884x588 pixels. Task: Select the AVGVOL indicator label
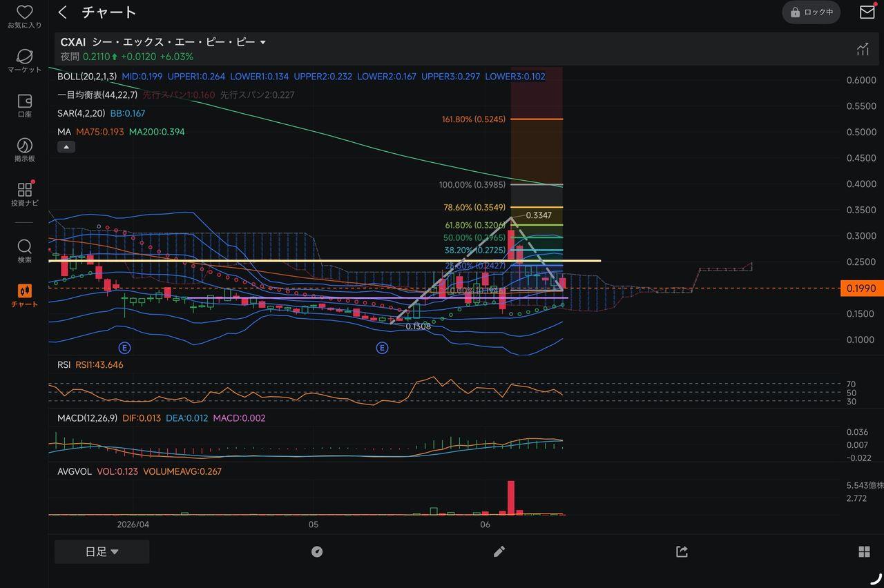[75, 471]
